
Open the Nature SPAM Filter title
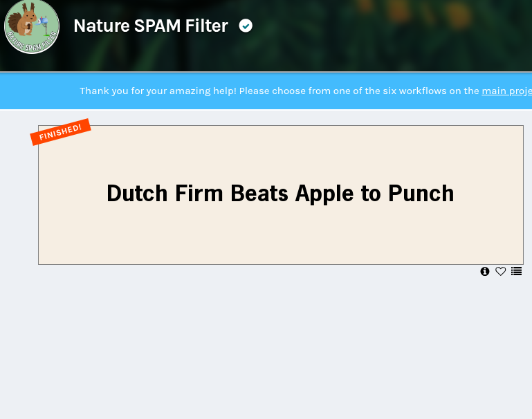point(151,26)
